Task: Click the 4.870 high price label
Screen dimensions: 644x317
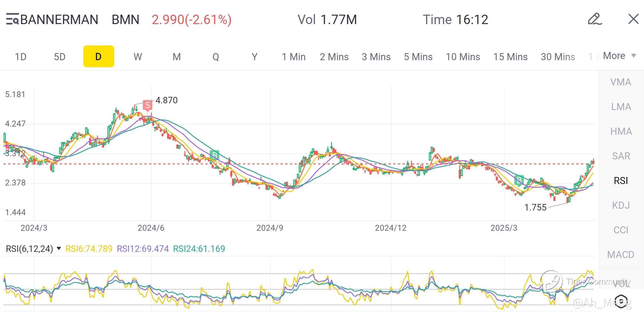Action: pyautogui.click(x=166, y=100)
